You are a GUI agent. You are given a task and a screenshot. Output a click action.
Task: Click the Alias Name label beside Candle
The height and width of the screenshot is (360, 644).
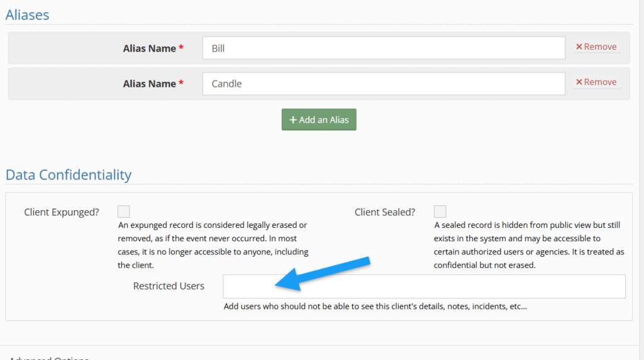[x=149, y=84]
